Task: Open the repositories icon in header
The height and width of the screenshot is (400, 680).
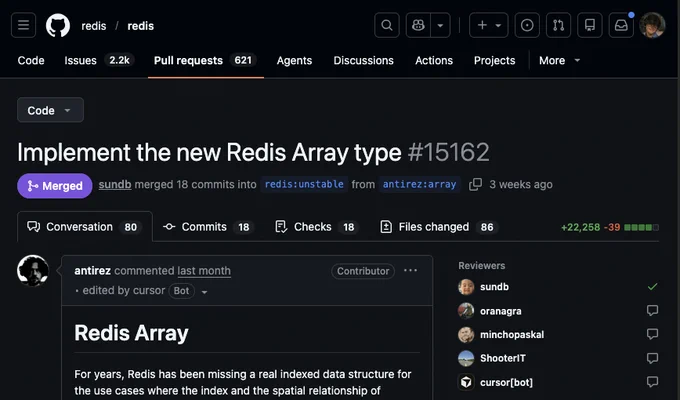Action: (590, 25)
